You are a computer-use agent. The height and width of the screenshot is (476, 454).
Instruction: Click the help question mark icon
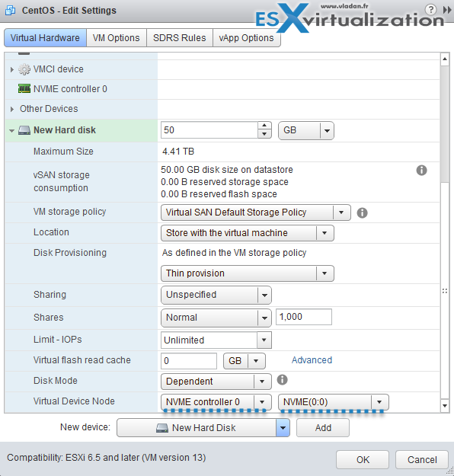tap(430, 10)
